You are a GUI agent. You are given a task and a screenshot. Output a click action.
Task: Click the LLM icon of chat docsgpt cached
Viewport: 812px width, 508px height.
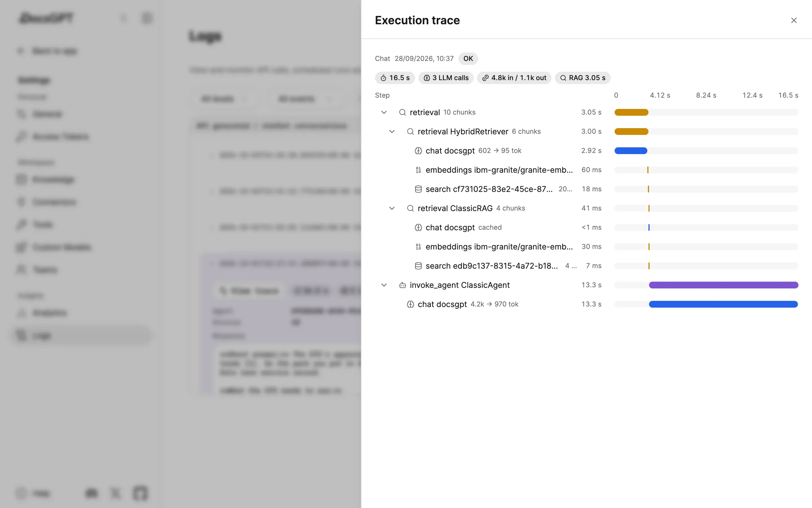tap(418, 227)
